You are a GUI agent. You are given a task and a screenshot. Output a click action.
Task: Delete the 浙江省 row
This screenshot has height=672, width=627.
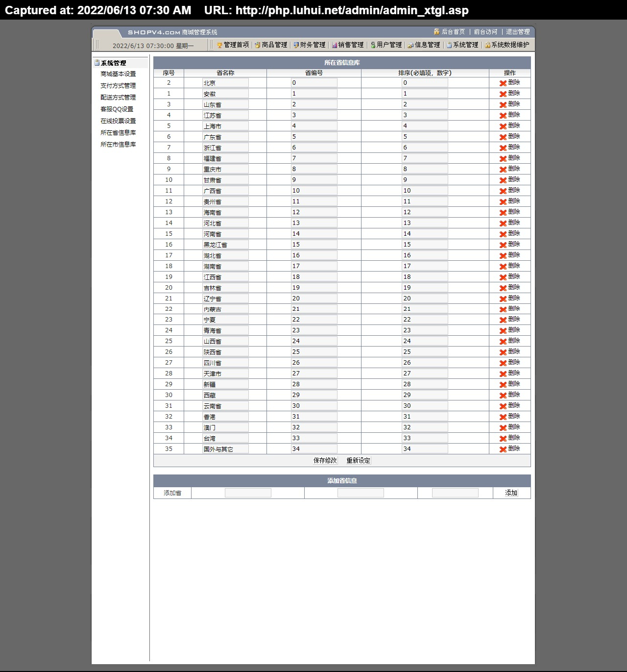(x=509, y=148)
